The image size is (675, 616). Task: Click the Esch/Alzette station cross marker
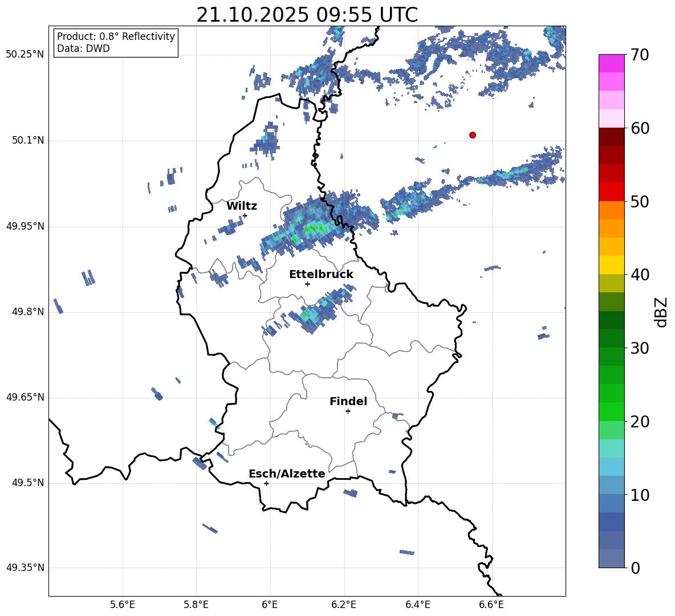coord(266,483)
